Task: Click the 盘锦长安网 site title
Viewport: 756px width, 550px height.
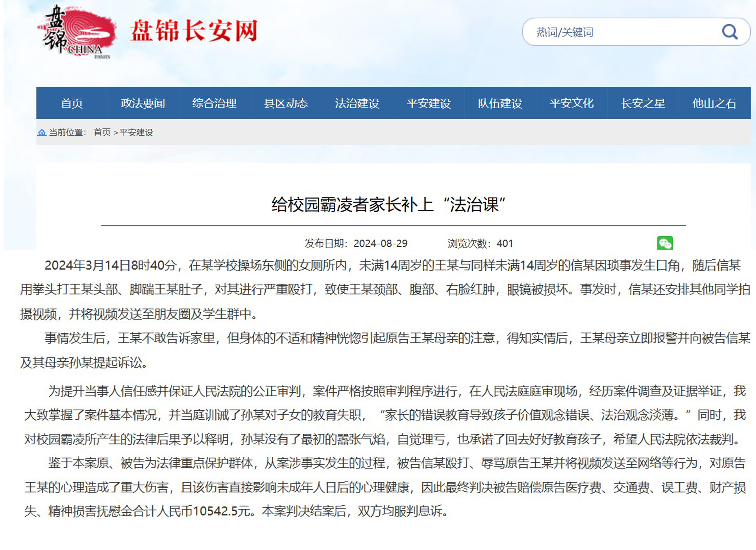Action: [x=194, y=31]
